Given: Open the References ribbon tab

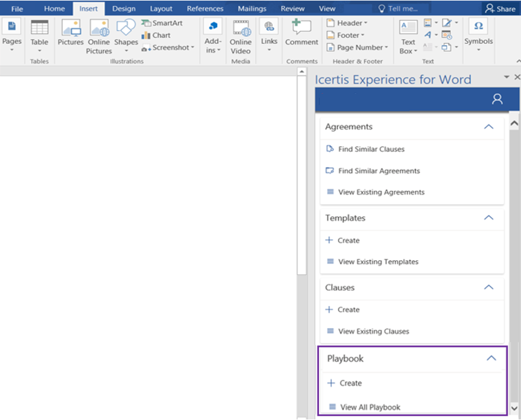Looking at the screenshot, I should click(x=205, y=9).
